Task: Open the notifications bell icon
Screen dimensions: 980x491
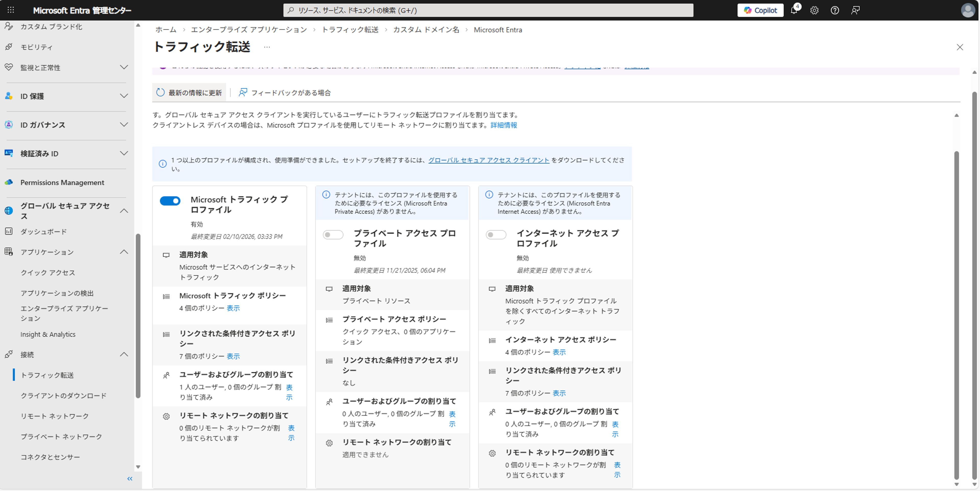Action: [x=794, y=10]
